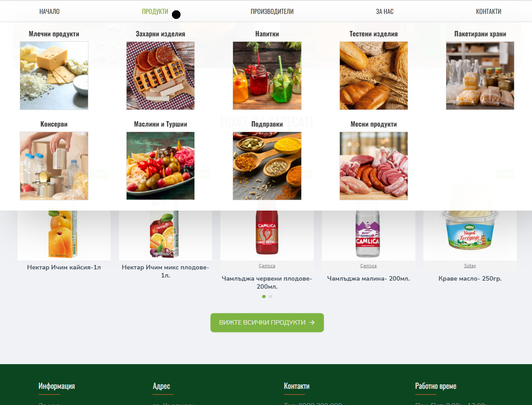Open the ПРОИЗВОДИТЕЛИ menu item

coord(272,12)
